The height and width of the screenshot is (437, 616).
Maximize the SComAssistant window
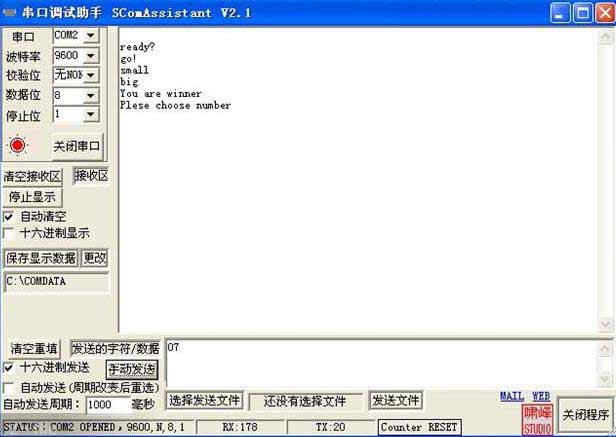(x=582, y=13)
